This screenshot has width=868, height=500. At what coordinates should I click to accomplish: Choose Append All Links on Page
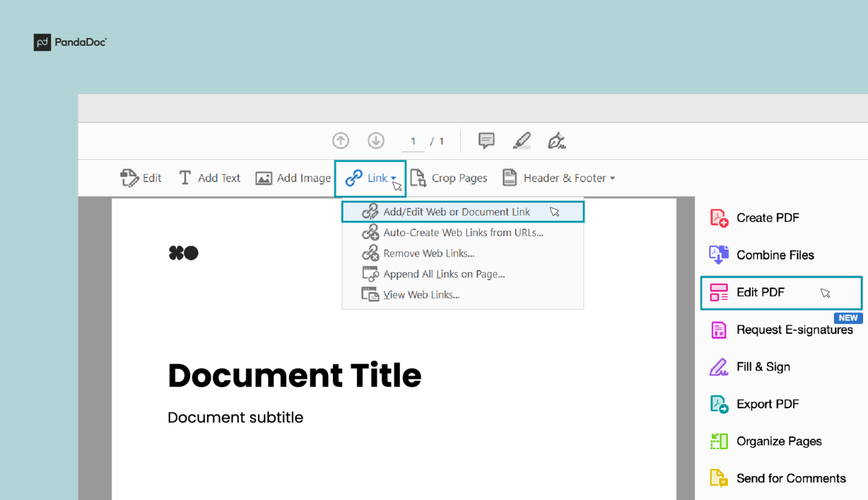tap(463, 274)
